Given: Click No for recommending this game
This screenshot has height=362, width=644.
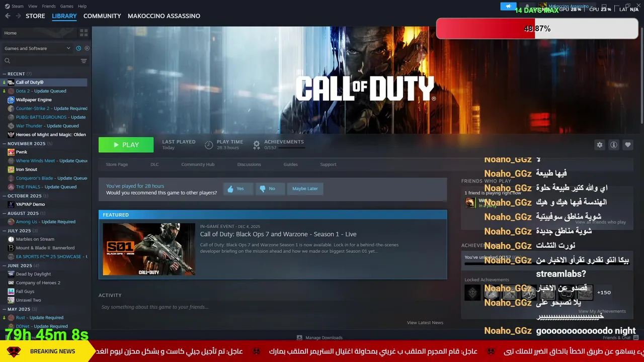Looking at the screenshot, I should pos(270,189).
